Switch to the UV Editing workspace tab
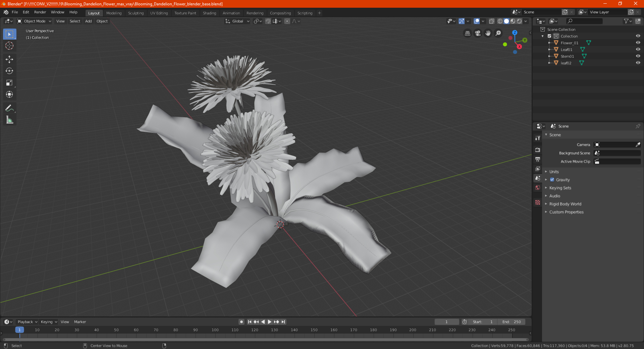This screenshot has height=349, width=644. point(159,13)
